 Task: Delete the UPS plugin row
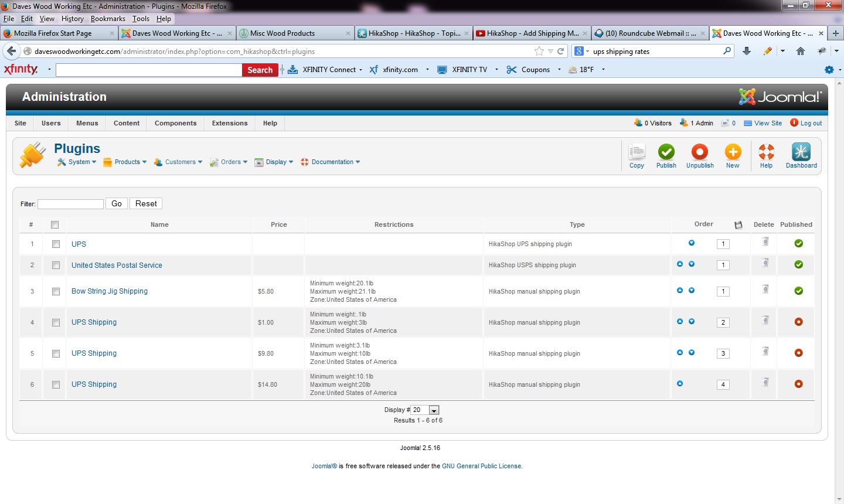765,242
